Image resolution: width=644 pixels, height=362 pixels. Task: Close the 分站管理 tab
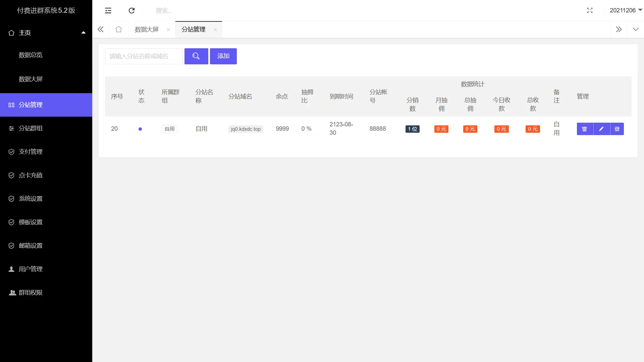pyautogui.click(x=215, y=30)
